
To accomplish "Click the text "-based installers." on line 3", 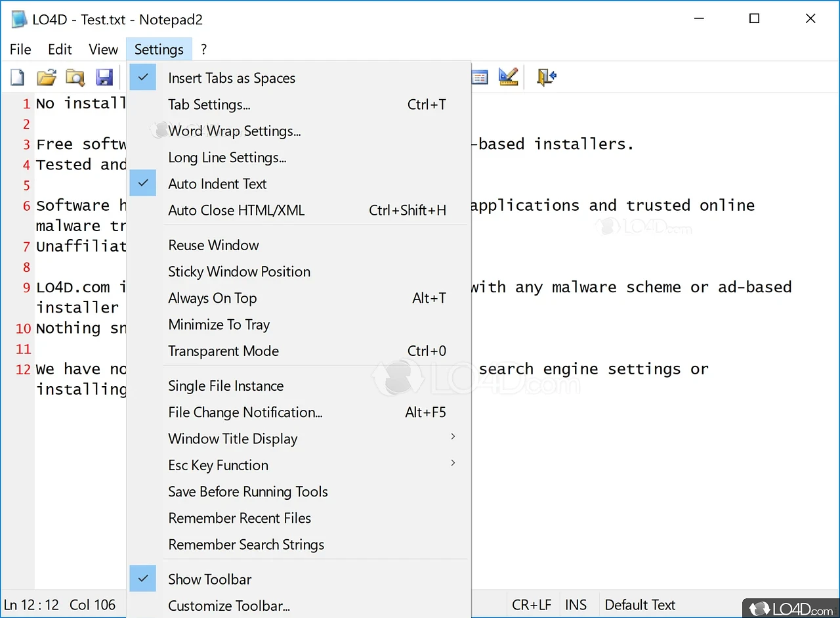I will coord(552,144).
